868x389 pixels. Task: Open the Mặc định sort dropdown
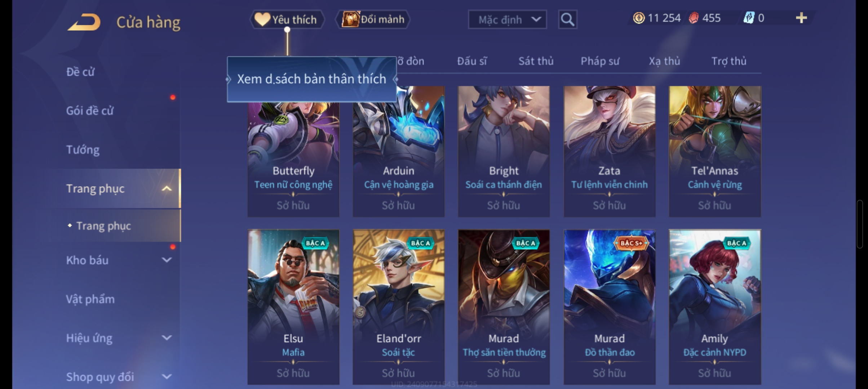[x=507, y=19]
